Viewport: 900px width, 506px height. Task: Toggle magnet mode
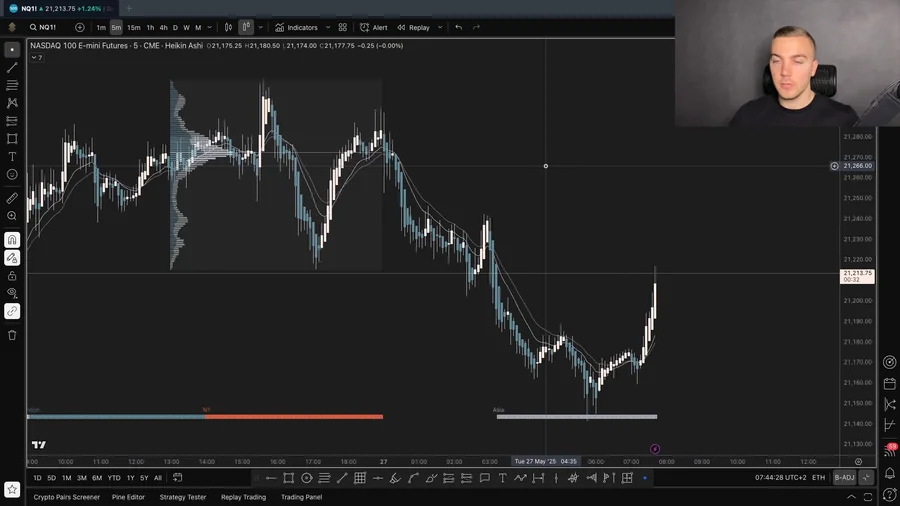[12, 240]
